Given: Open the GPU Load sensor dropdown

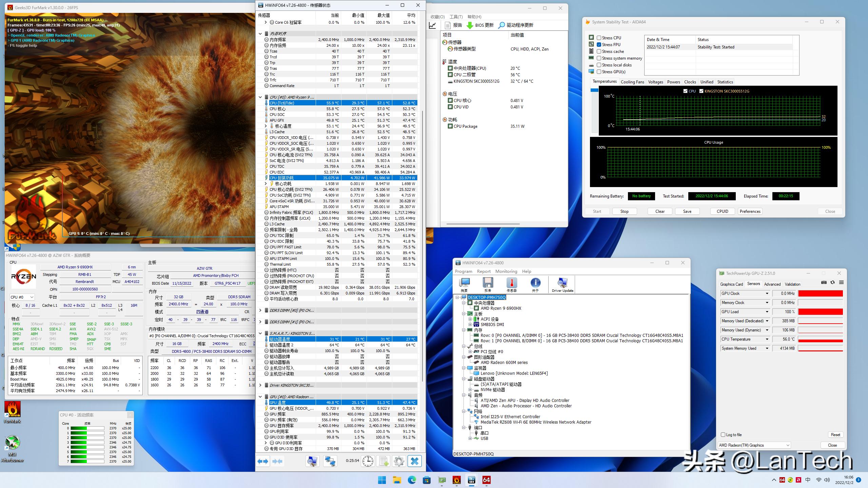Looking at the screenshot, I should [767, 312].
